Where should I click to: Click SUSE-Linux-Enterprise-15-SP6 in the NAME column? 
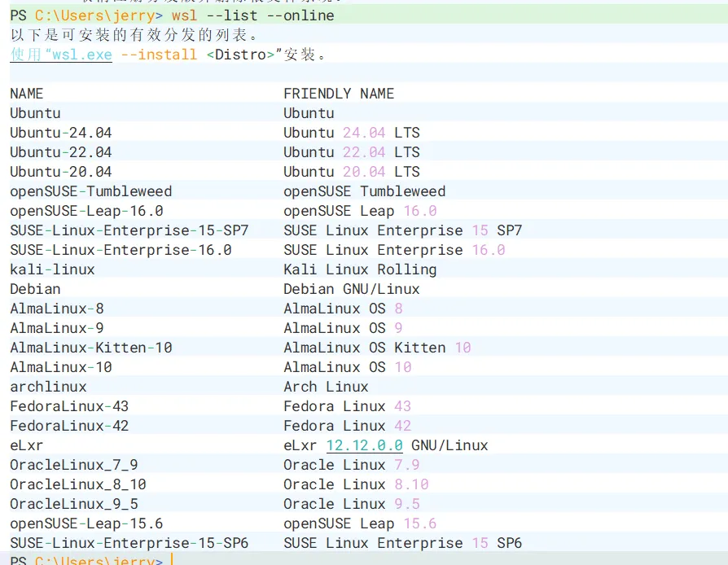129,543
